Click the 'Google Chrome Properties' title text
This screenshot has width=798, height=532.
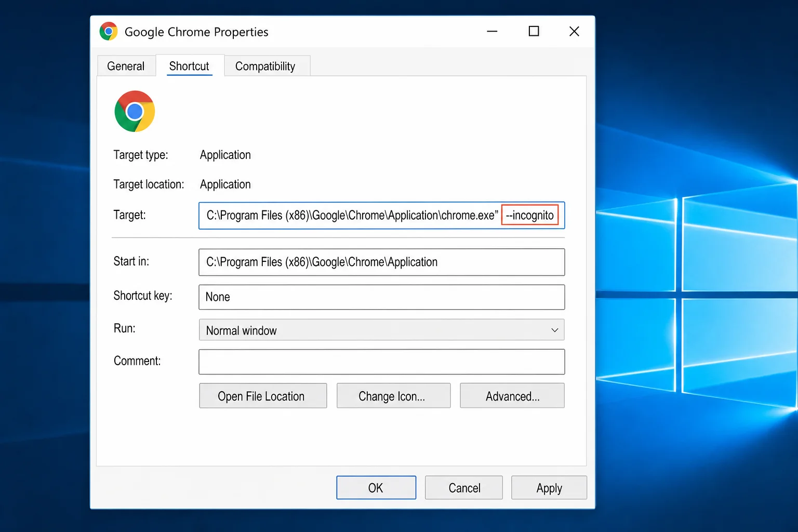coord(196,32)
